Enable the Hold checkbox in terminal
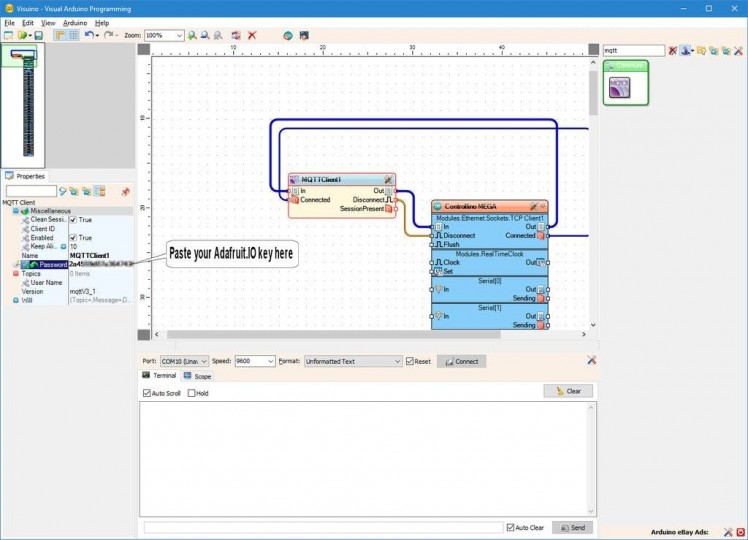This screenshot has height=540, width=748. 192,393
